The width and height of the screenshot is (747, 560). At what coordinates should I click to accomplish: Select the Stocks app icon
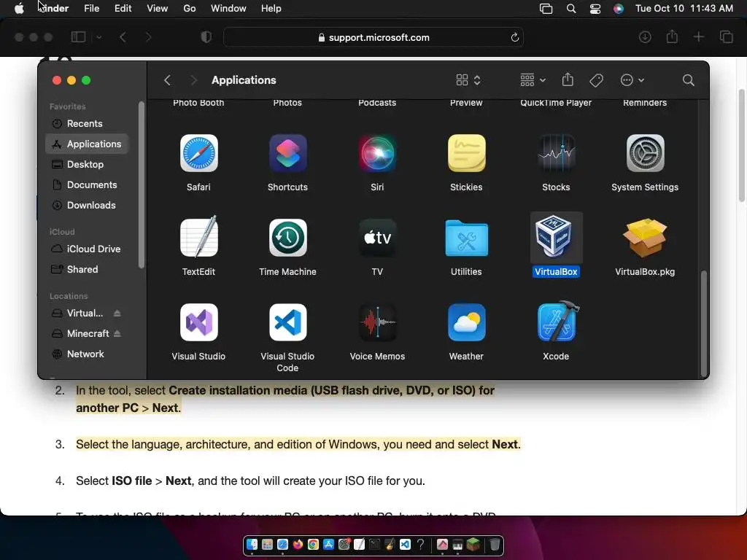click(x=556, y=153)
